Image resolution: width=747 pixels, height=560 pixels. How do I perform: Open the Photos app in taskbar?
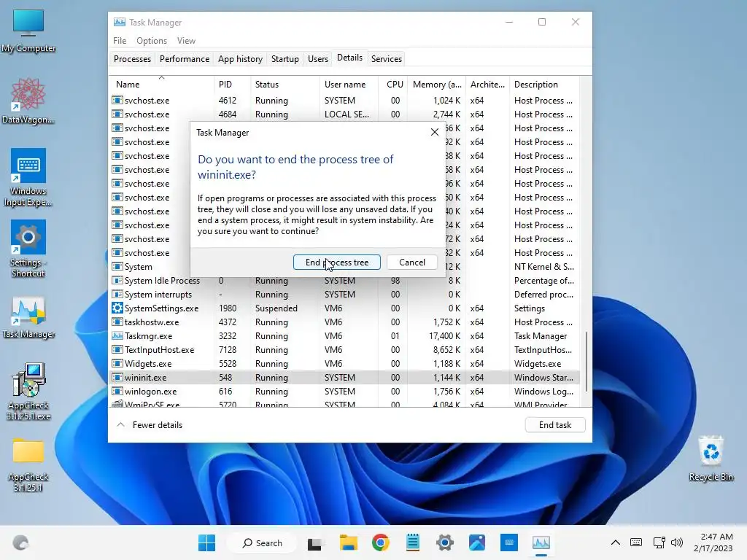477,542
